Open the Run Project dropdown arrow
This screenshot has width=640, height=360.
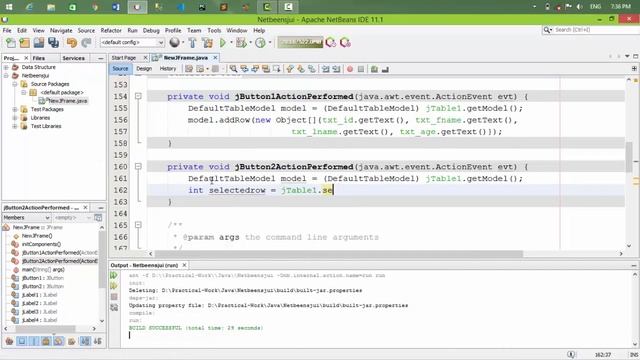[231, 42]
